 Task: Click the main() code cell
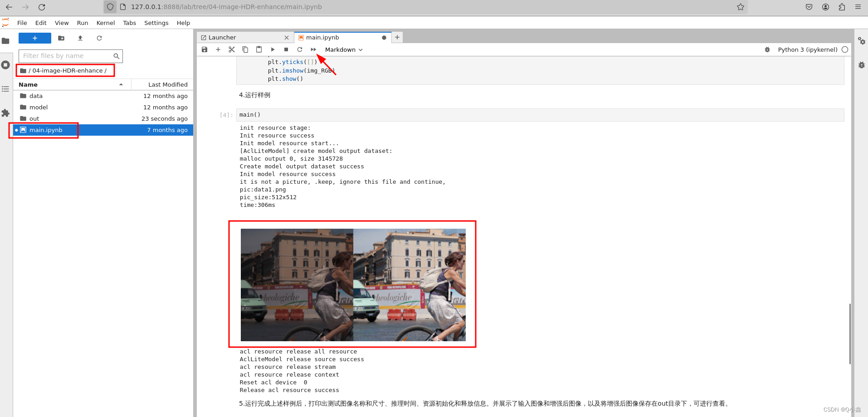tap(540, 115)
